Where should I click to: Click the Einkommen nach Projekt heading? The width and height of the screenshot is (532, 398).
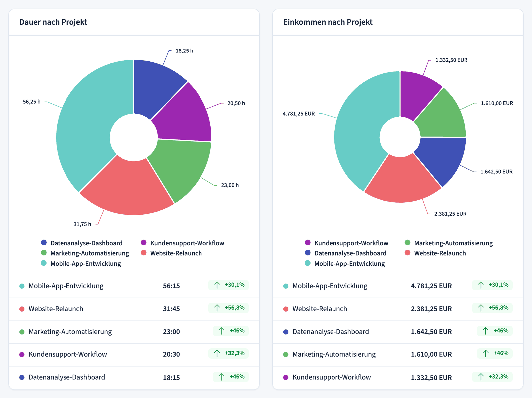[x=328, y=22]
